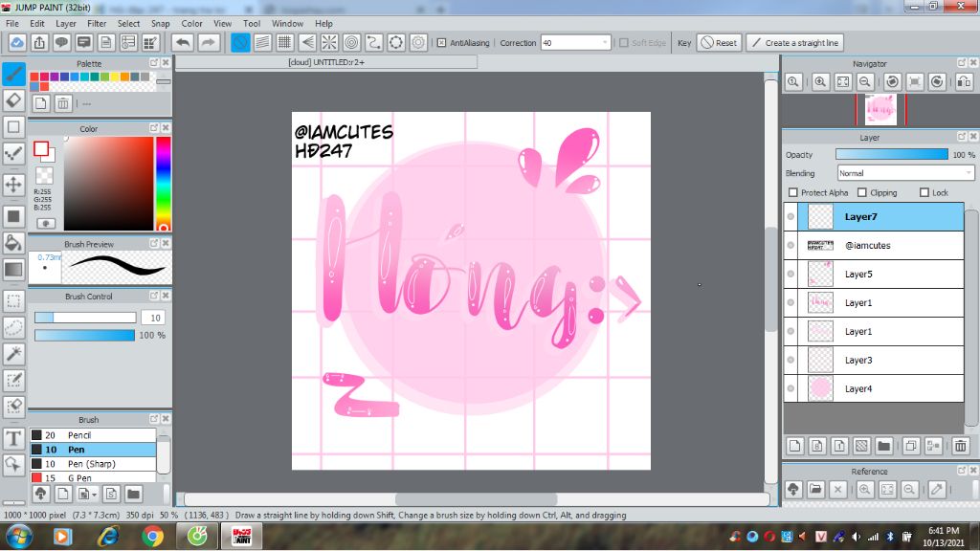
Task: Open file in Reference panel
Action: pos(815,489)
